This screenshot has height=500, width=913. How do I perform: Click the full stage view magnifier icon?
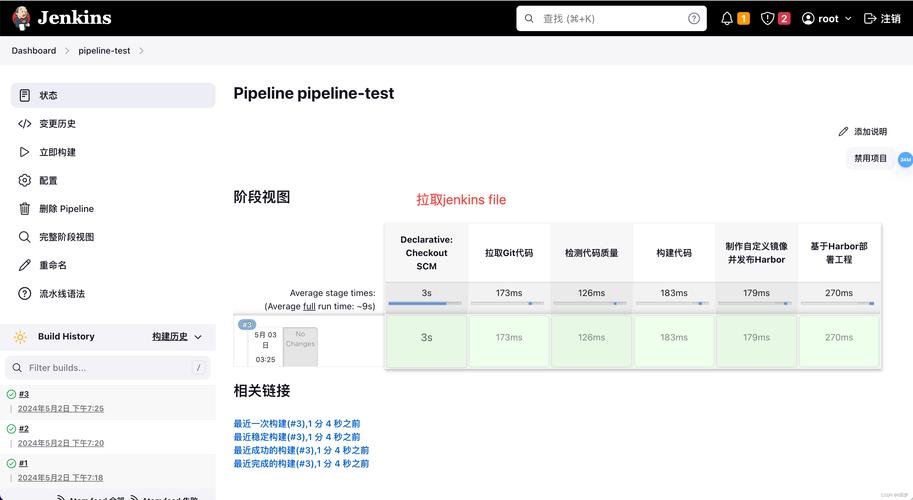(24, 237)
